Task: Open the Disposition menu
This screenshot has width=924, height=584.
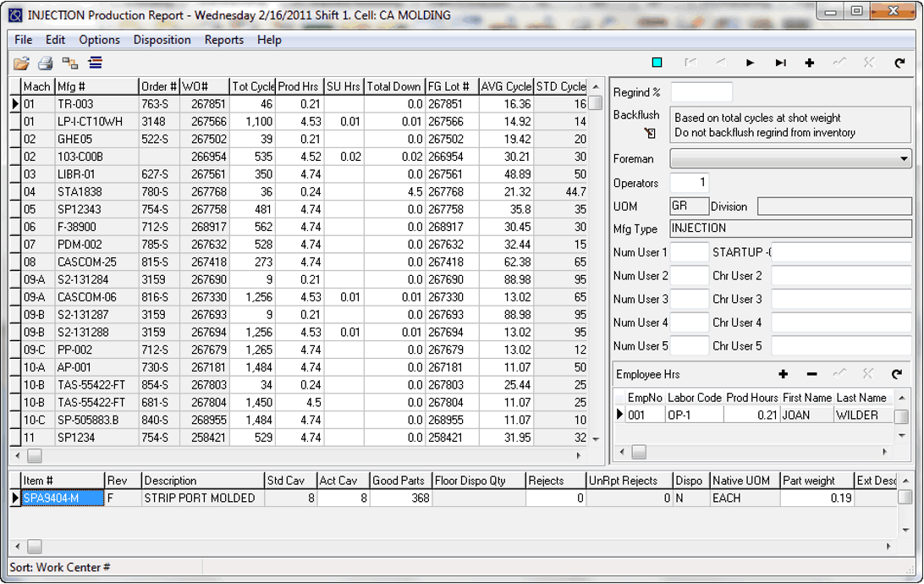Action: pyautogui.click(x=162, y=40)
